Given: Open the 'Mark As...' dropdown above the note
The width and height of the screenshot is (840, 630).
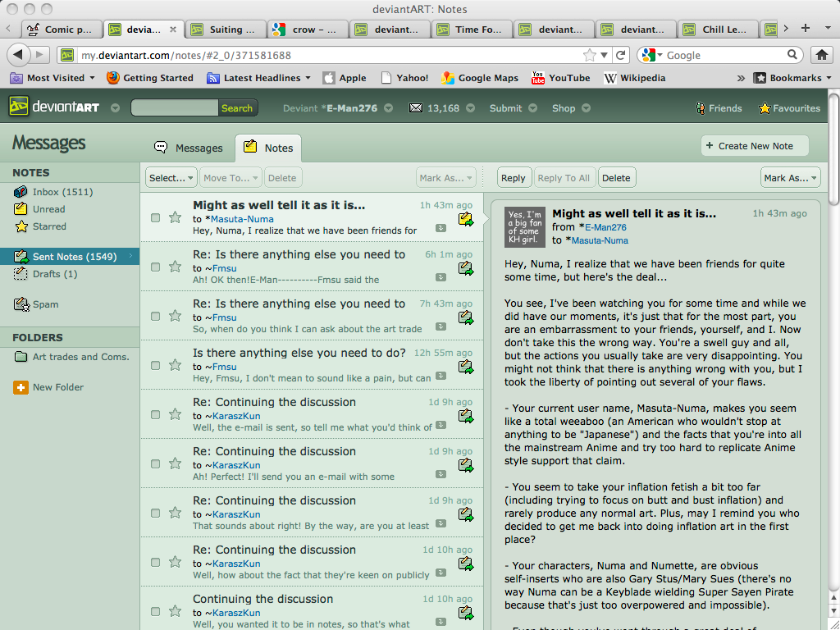Looking at the screenshot, I should (x=789, y=177).
